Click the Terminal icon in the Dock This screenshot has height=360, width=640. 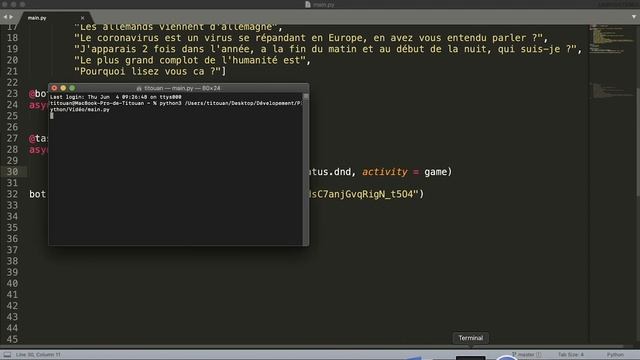pos(471,357)
